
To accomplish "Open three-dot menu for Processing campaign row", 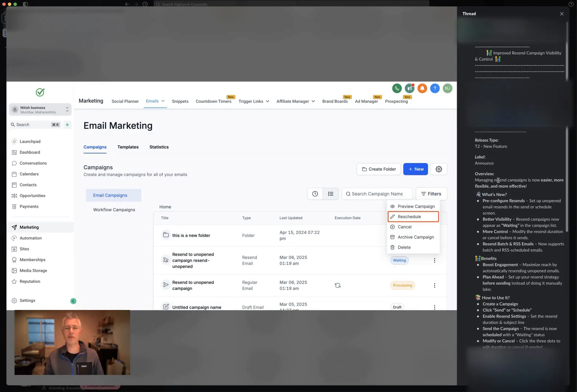I will (435, 285).
